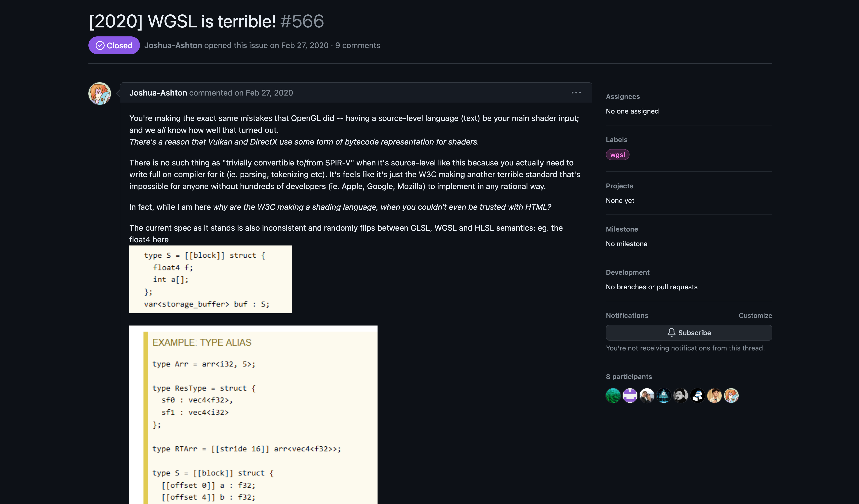This screenshot has width=859, height=504.
Task: Click the Closed status badge
Action: click(114, 45)
